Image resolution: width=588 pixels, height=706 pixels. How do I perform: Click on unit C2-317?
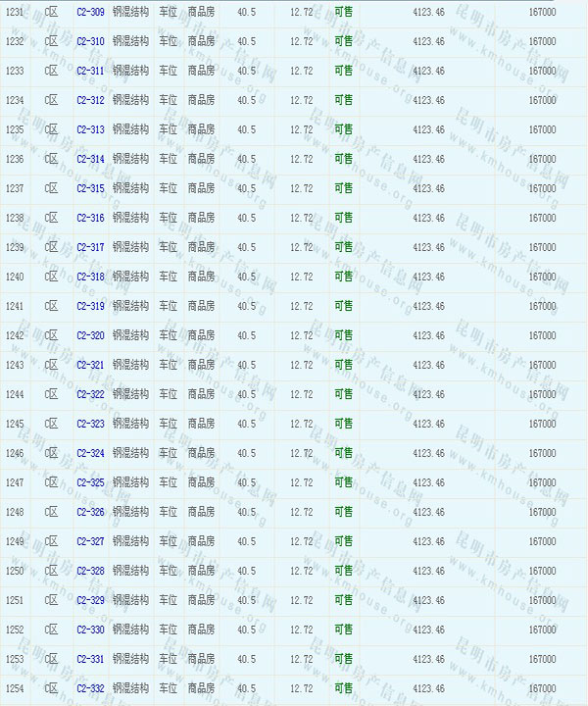tap(90, 247)
